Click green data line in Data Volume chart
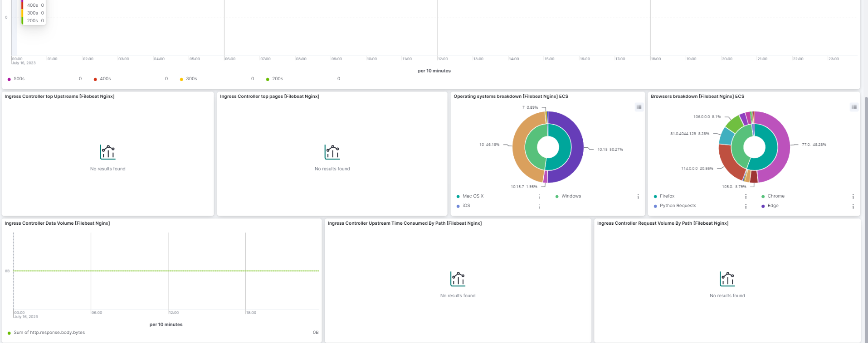 pyautogui.click(x=166, y=271)
